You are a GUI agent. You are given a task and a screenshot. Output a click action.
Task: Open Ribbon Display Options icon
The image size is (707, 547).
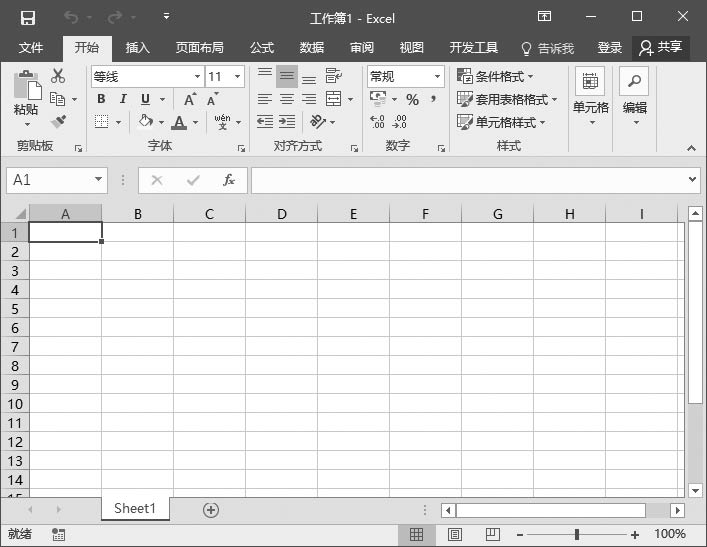544,17
